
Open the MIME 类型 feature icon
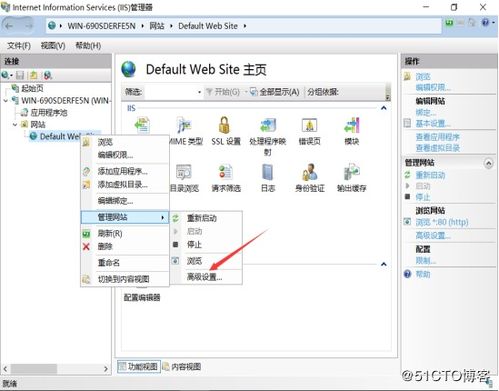184,125
